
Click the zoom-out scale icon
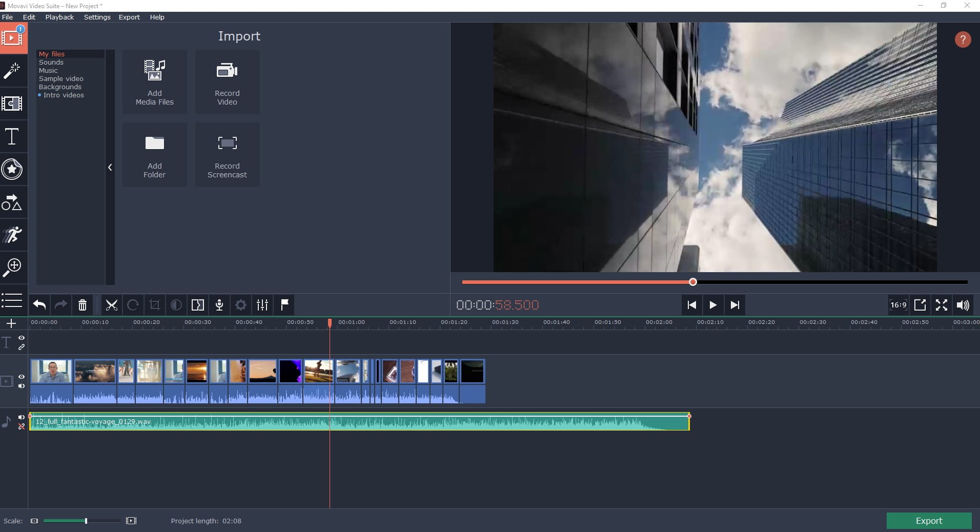click(34, 521)
